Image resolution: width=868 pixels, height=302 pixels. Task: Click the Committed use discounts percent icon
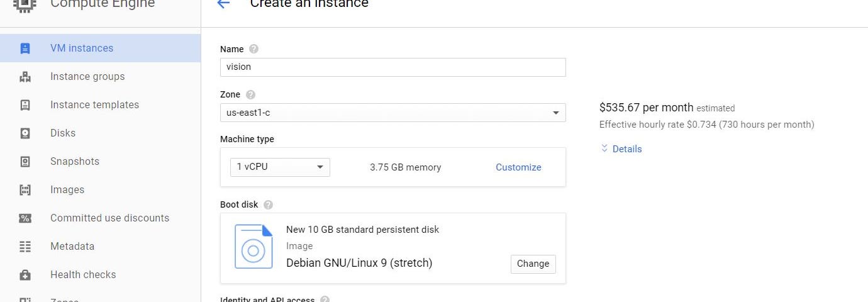[25, 218]
